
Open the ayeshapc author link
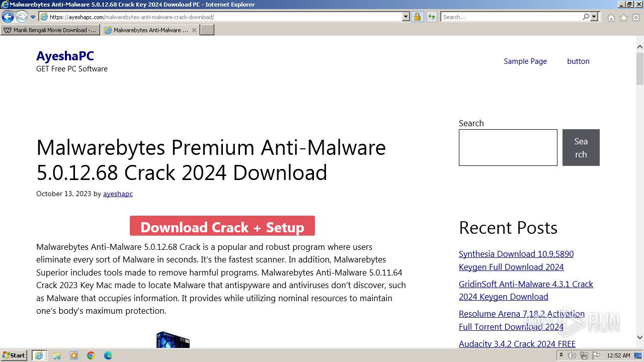click(x=118, y=194)
